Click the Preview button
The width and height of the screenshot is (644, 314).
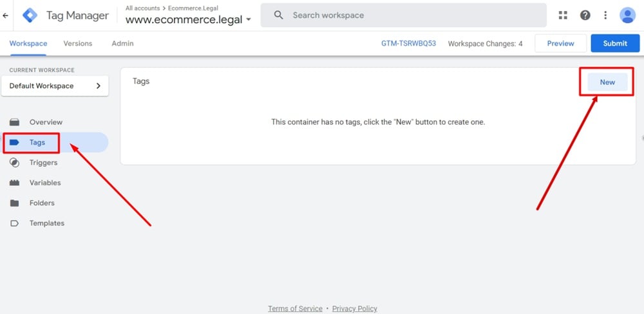click(561, 44)
